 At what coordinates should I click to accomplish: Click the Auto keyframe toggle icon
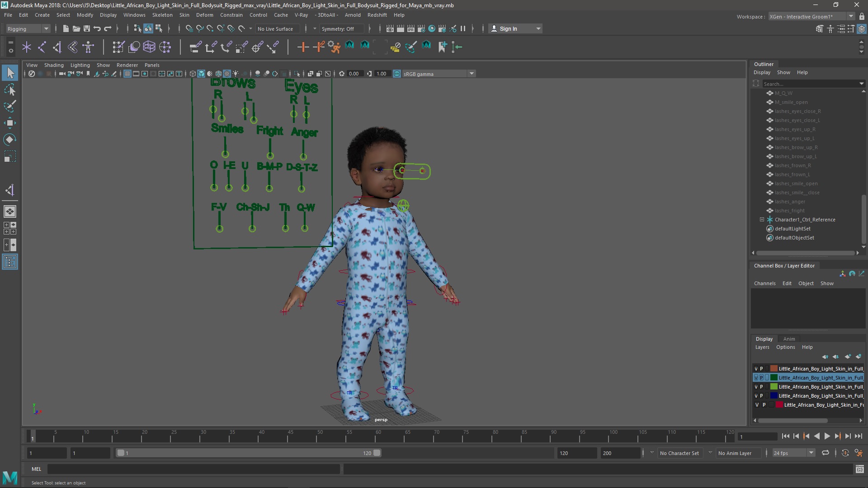[x=845, y=453]
